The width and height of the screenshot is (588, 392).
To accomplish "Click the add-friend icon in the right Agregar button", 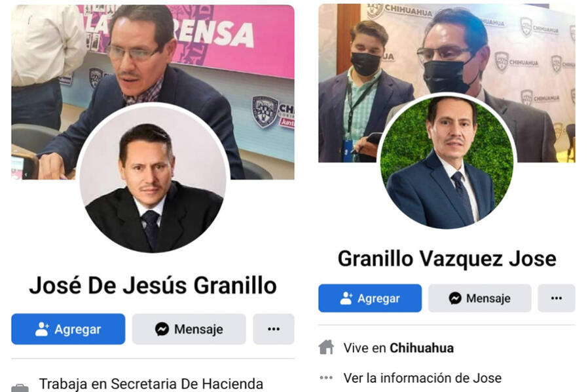I will (346, 298).
